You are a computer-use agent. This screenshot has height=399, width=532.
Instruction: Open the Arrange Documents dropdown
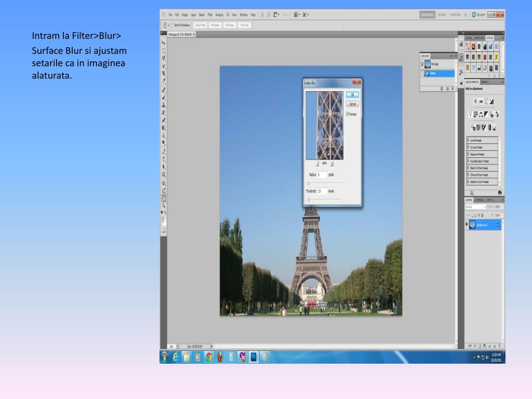(297, 15)
